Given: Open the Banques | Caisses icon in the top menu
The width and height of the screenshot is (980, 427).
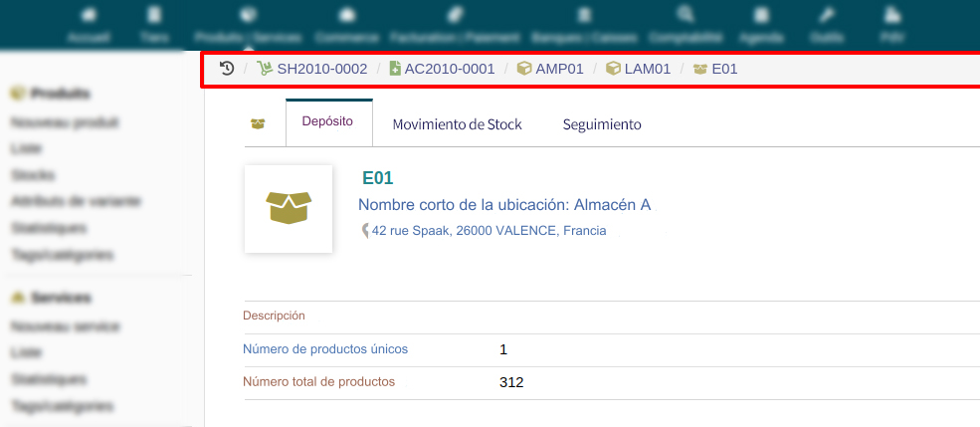Looking at the screenshot, I should 584,14.
